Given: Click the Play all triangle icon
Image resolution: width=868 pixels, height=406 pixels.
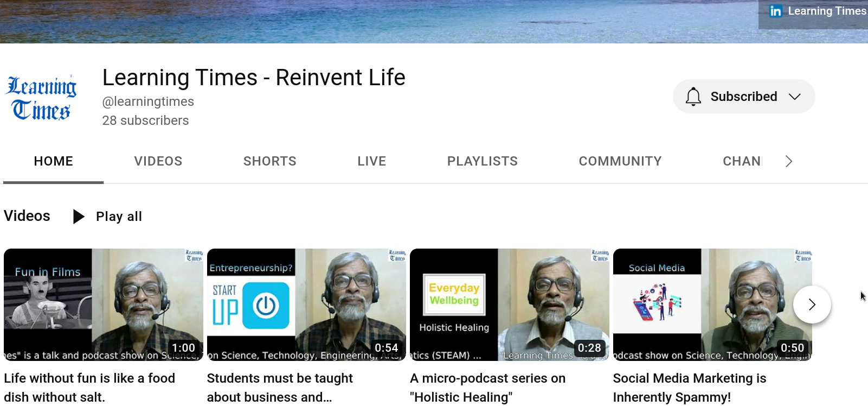Looking at the screenshot, I should click(x=79, y=217).
